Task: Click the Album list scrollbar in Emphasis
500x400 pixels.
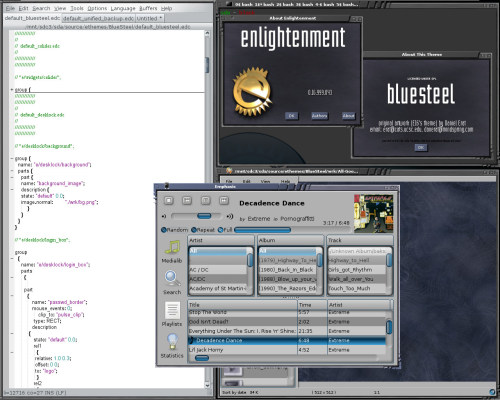Action: coord(320,271)
